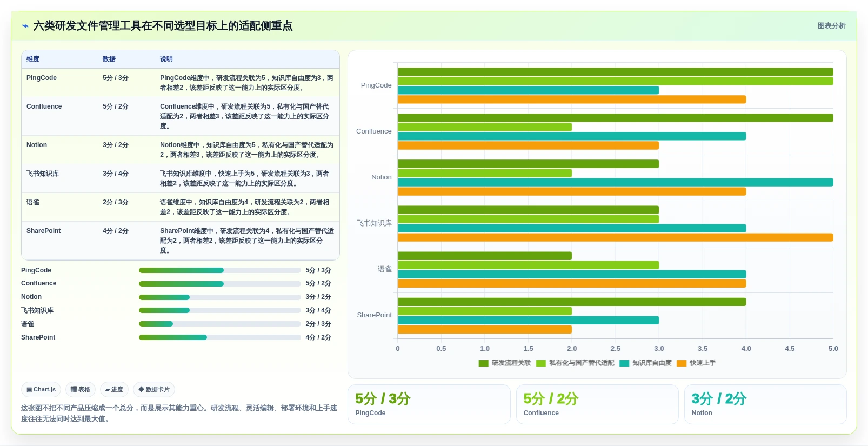The image size is (868, 446).
Task: Click the PingCode description text in table
Action: (246, 83)
